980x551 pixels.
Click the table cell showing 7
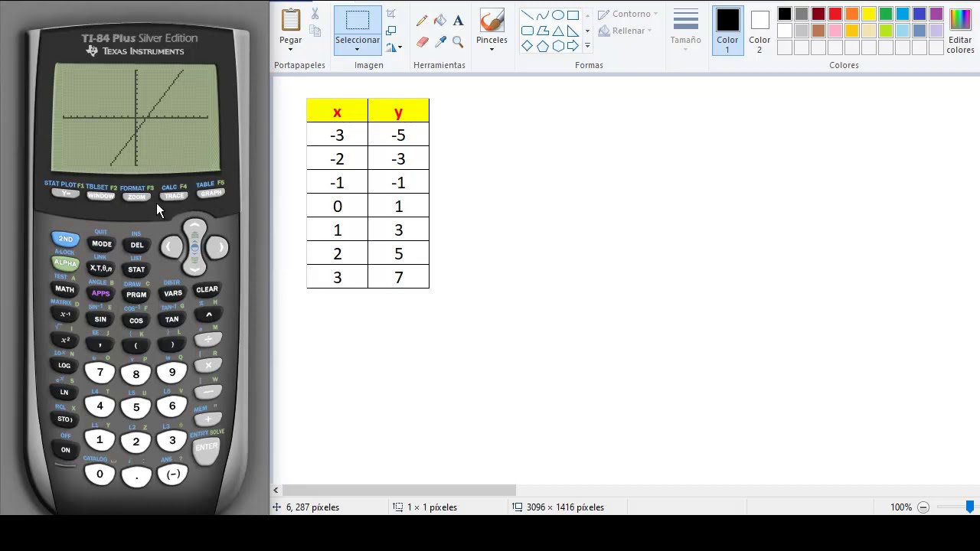coord(399,277)
